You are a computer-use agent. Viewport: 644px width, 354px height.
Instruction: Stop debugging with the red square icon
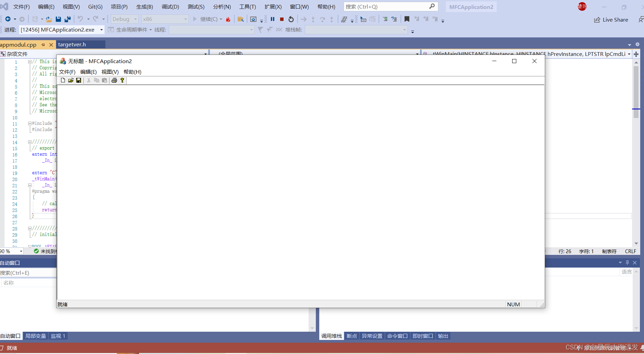282,19
